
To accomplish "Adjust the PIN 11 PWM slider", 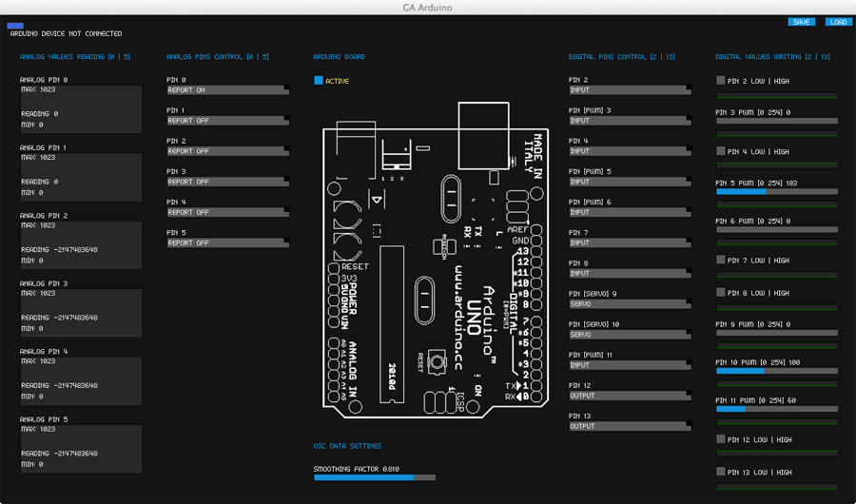I will coord(777,409).
